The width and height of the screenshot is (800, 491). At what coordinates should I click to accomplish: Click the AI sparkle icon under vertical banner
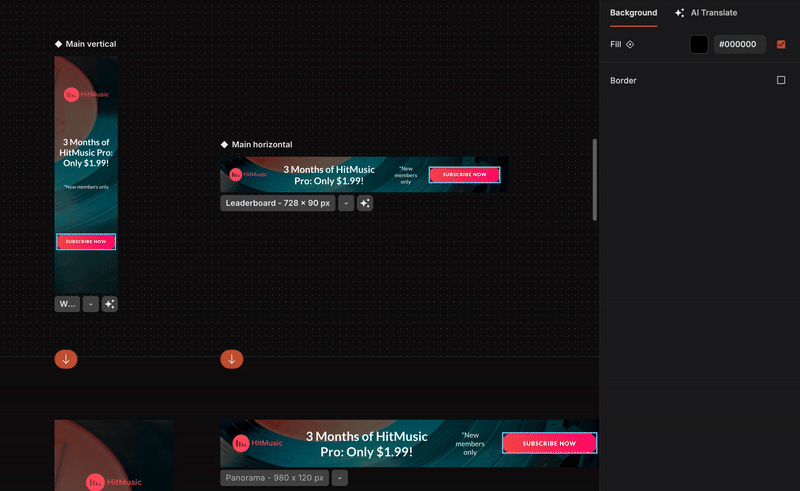[x=109, y=304]
